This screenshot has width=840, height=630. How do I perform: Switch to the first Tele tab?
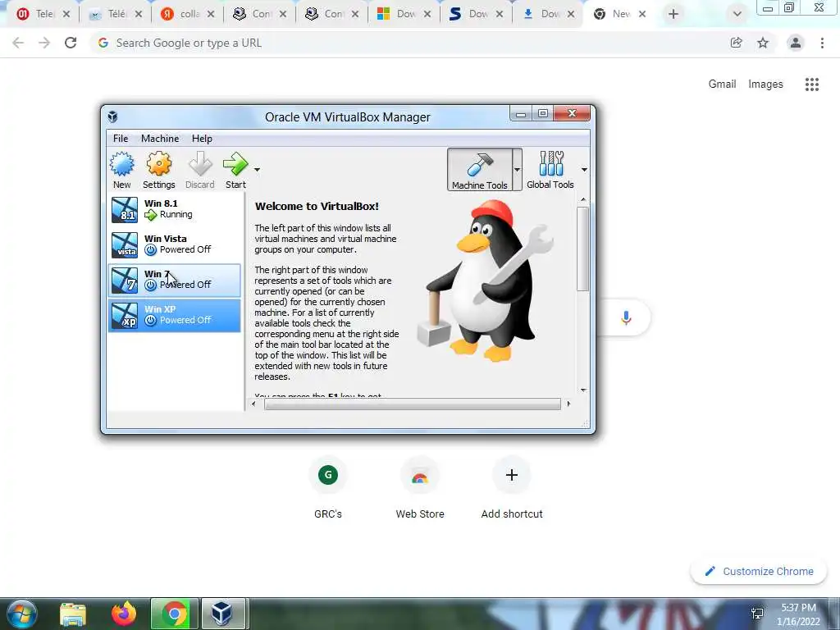43,14
